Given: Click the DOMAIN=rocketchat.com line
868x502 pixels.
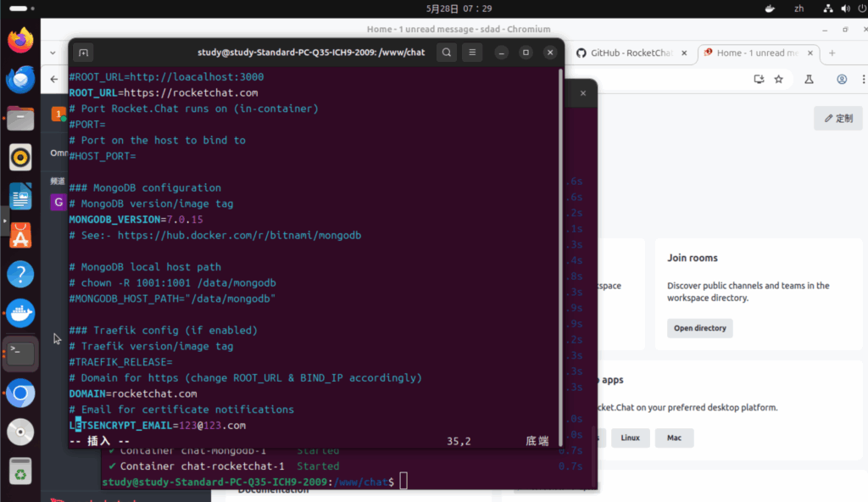Looking at the screenshot, I should point(133,393).
